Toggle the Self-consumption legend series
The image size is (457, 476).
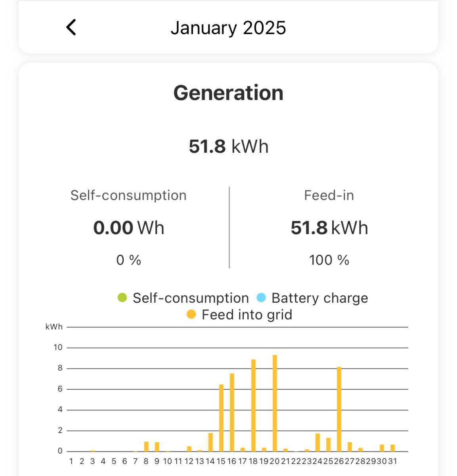point(190,298)
